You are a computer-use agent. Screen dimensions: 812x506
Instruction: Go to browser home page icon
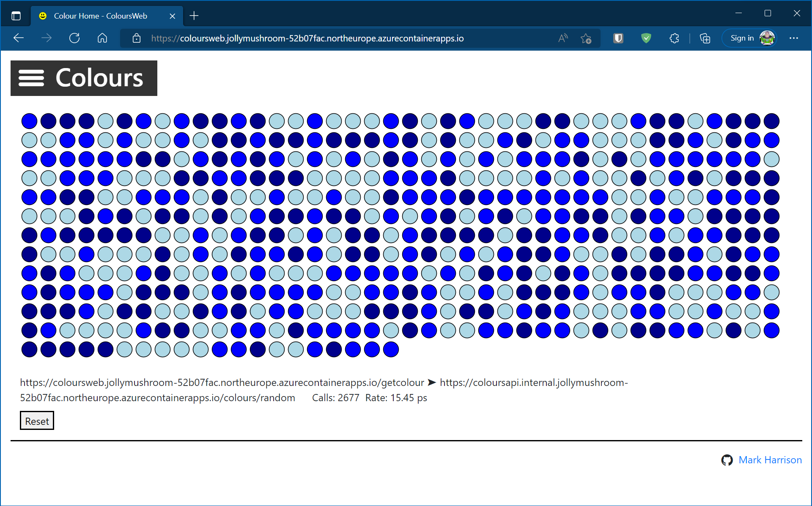click(x=102, y=38)
